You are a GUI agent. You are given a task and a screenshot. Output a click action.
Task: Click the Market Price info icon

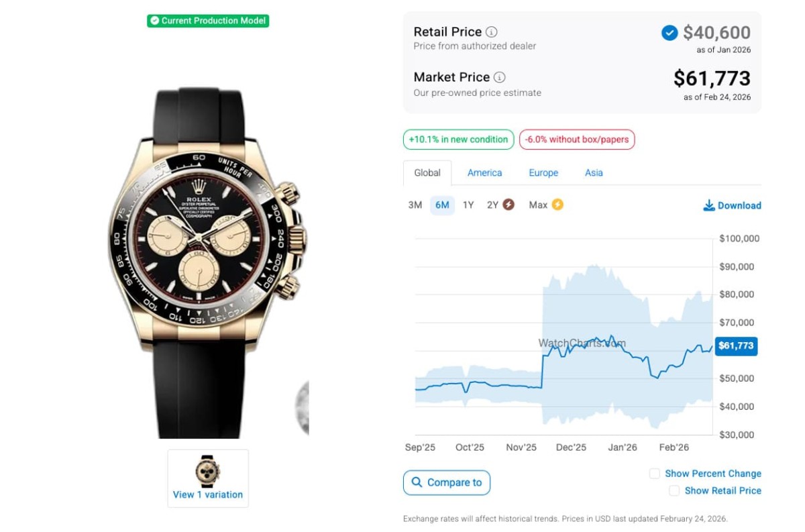point(500,77)
